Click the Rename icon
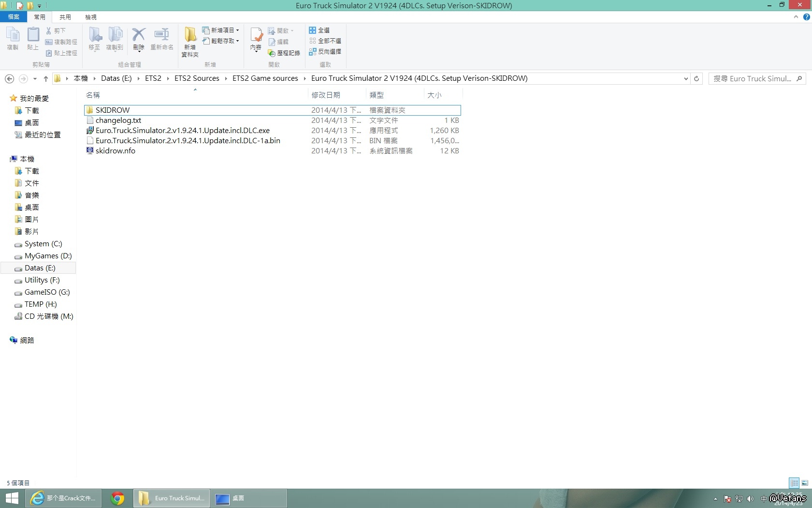This screenshot has width=812, height=508. (x=162, y=39)
